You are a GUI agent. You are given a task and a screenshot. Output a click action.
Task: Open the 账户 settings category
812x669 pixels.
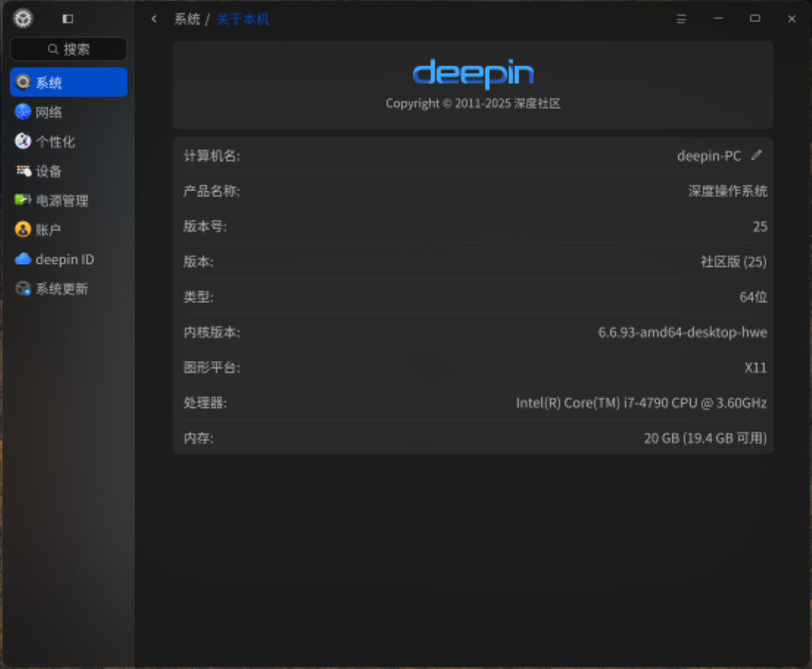(x=68, y=229)
